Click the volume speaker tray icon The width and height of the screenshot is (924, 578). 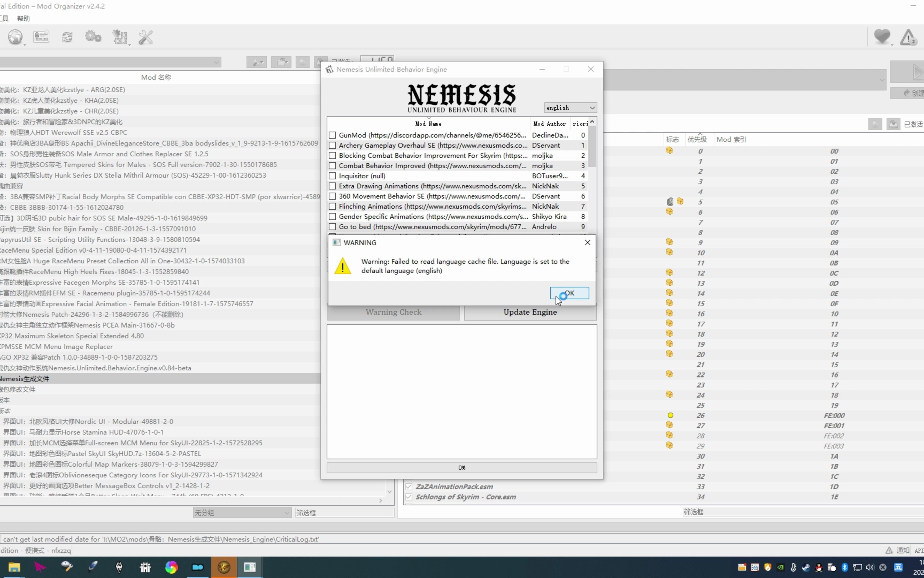click(870, 567)
